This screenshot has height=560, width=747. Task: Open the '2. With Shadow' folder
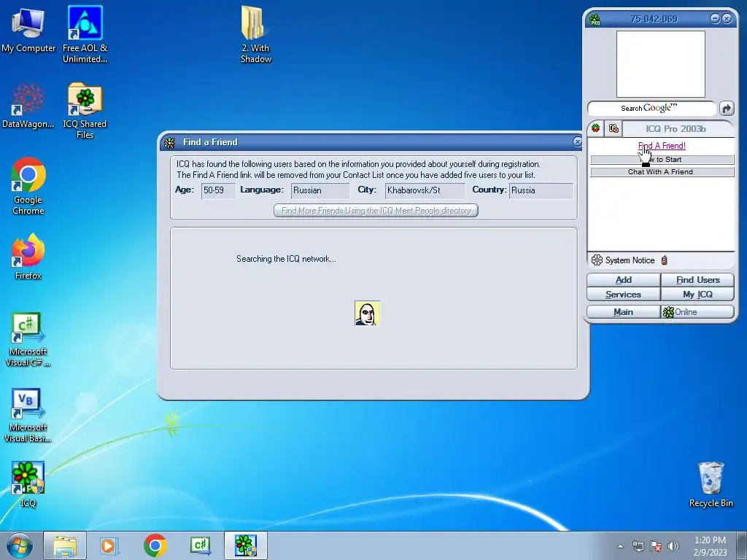256,34
